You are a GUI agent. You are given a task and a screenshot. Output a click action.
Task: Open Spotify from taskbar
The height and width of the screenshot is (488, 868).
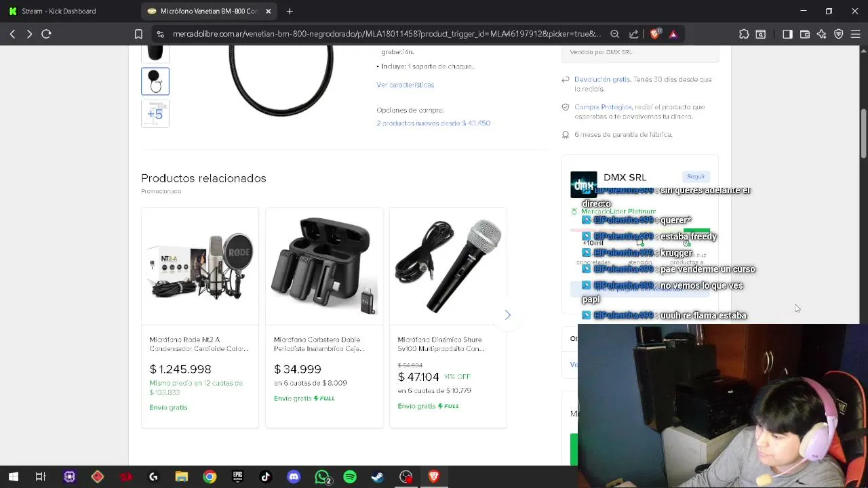click(x=350, y=477)
